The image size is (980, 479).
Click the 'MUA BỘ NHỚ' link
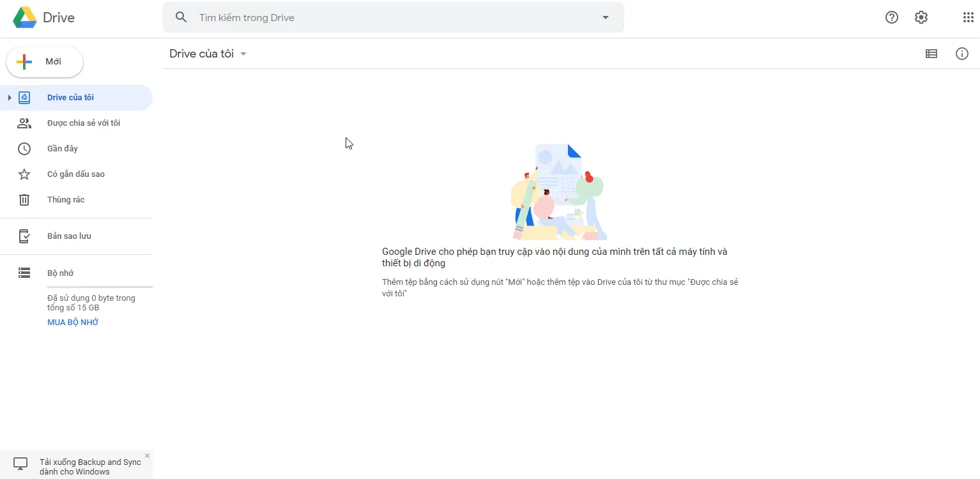coord(73,323)
